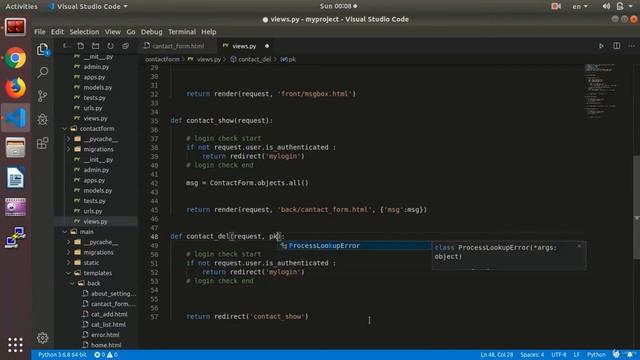This screenshot has width=640, height=360.
Task: Open the feedback smiley in status bar
Action: point(616,354)
